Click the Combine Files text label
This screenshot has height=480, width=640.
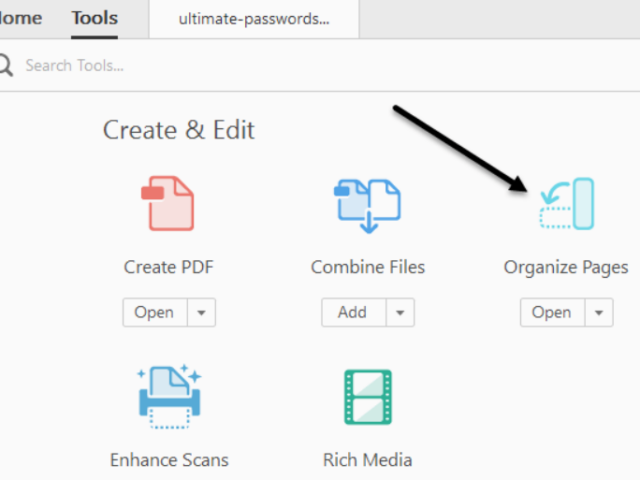point(367,267)
